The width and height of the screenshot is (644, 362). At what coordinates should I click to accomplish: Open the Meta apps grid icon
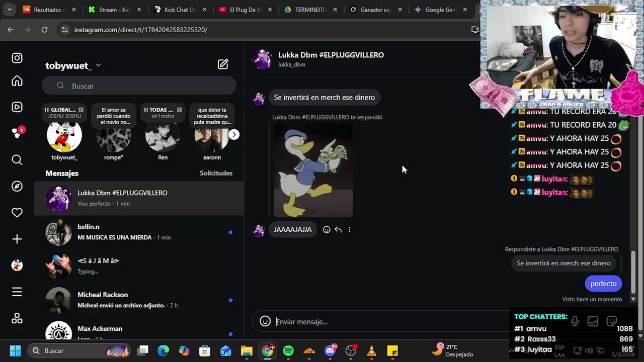point(17,318)
